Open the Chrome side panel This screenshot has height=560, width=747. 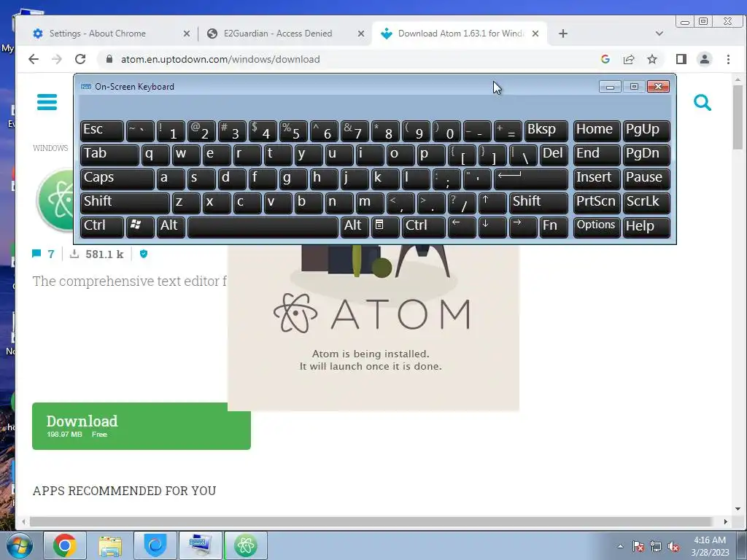click(x=681, y=59)
